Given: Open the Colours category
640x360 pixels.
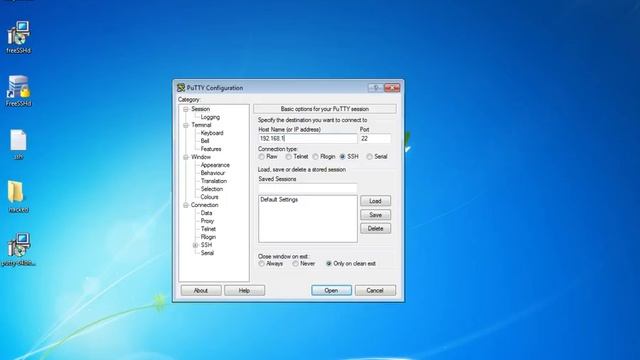Looking at the screenshot, I should 209,197.
